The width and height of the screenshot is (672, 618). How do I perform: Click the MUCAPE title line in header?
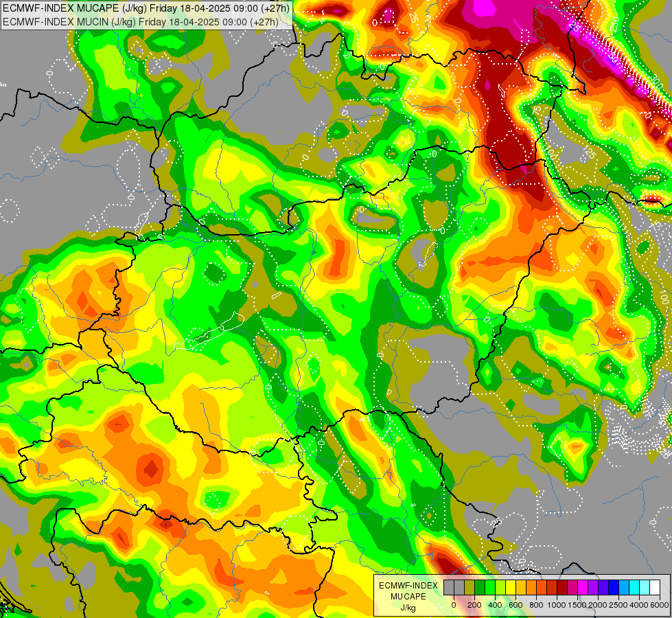click(x=146, y=8)
